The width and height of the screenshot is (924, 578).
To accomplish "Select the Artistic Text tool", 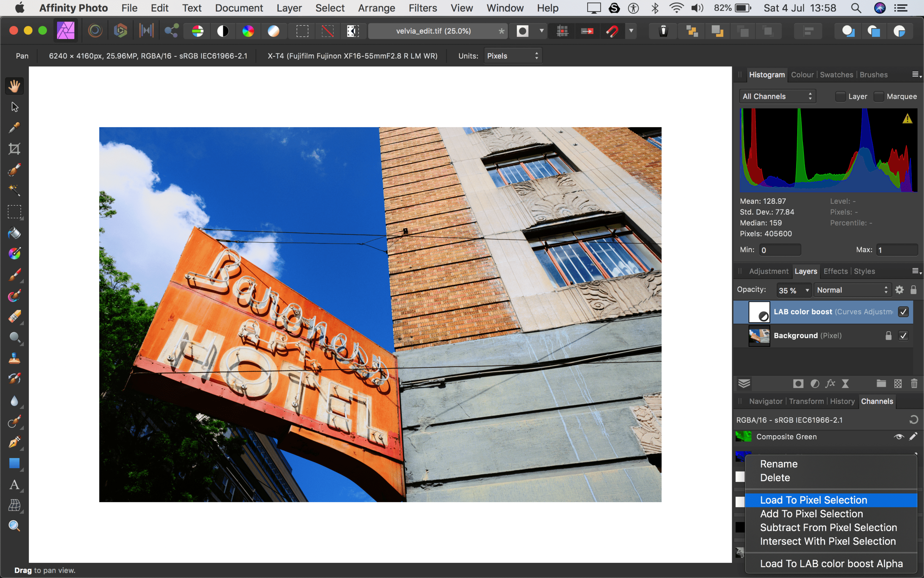I will tap(14, 484).
